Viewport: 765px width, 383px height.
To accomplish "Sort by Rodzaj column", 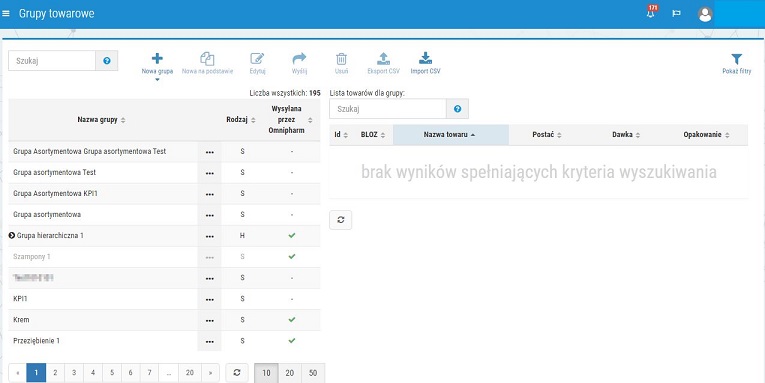I will (241, 120).
